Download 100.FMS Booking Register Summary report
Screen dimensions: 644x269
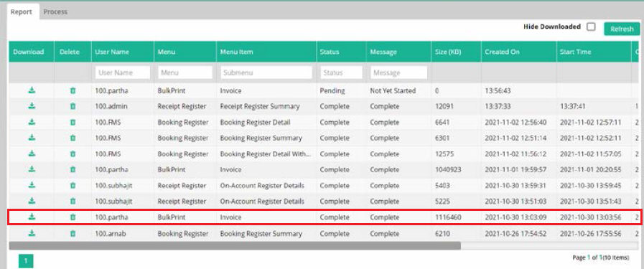pyautogui.click(x=32, y=138)
